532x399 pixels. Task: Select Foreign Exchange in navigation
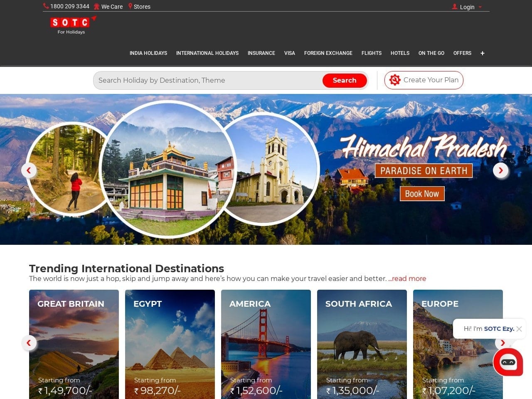(x=328, y=53)
